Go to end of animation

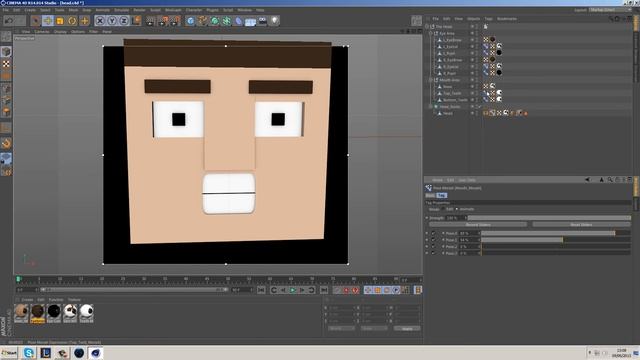pyautogui.click(x=324, y=290)
